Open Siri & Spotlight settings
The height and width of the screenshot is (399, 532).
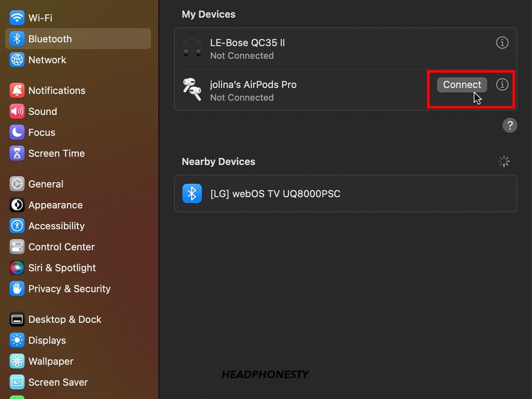pyautogui.click(x=62, y=268)
